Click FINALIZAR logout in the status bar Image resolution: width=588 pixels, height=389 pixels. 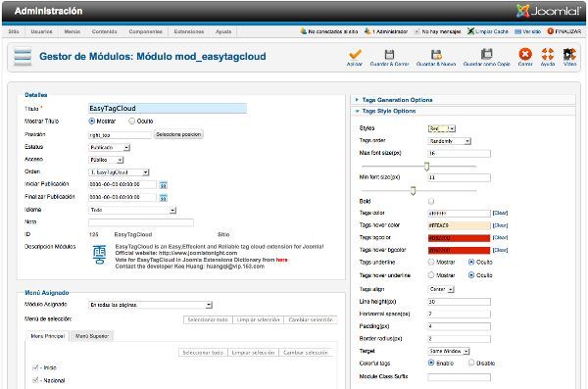(564, 31)
